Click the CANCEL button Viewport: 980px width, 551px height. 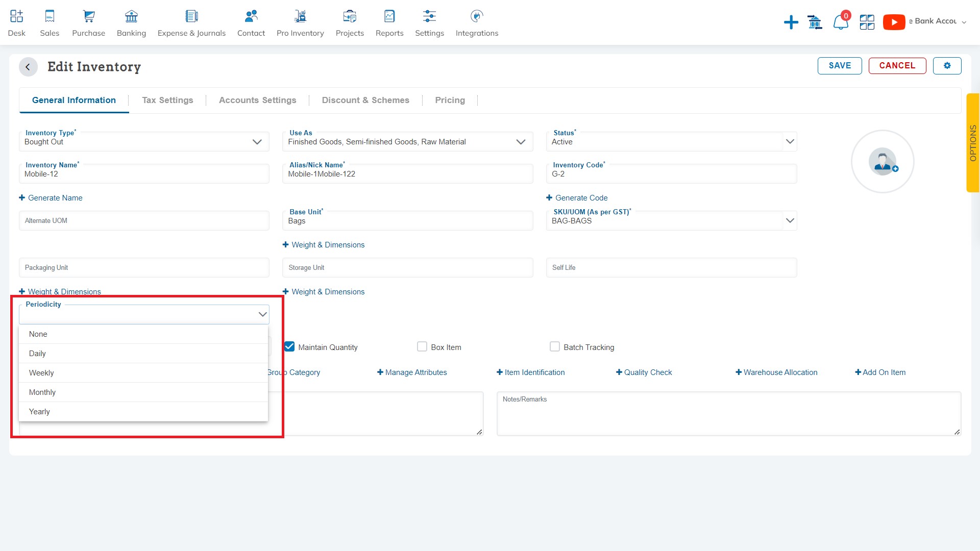897,65
